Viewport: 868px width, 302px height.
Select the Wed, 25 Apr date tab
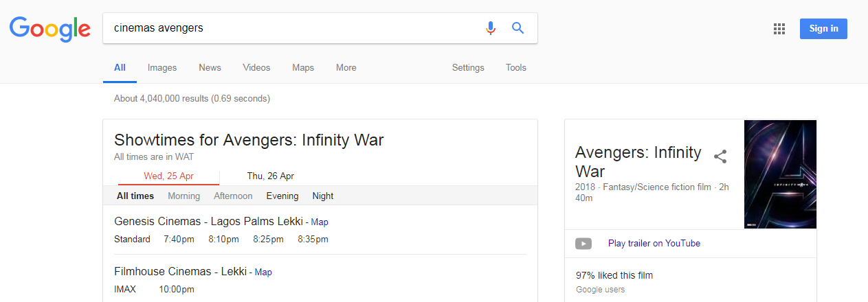point(168,176)
